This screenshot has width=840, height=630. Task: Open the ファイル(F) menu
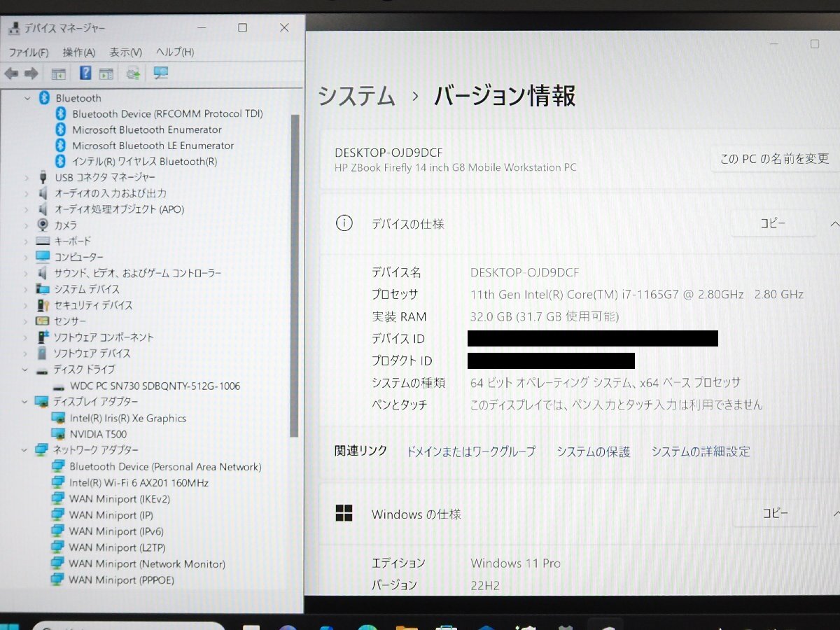(x=28, y=52)
